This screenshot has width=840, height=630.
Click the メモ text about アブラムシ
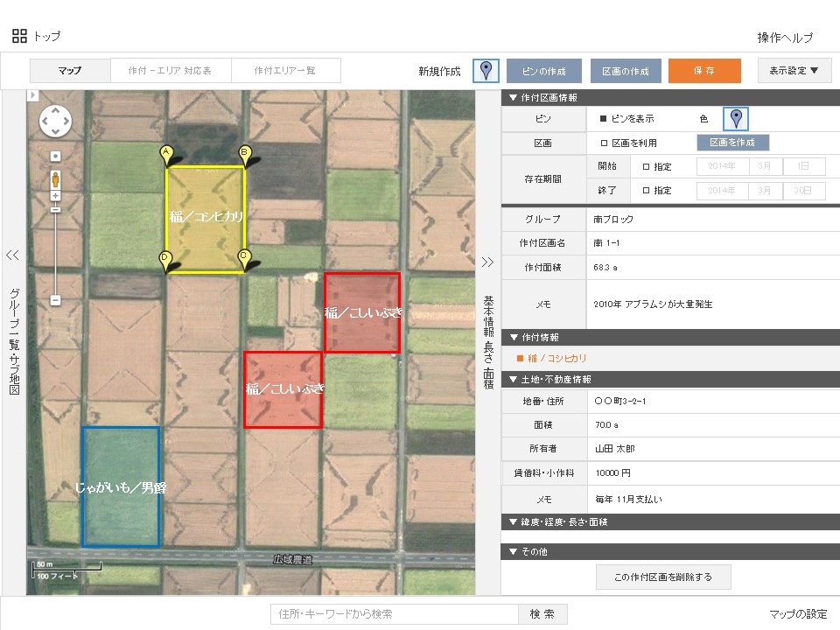[x=653, y=304]
